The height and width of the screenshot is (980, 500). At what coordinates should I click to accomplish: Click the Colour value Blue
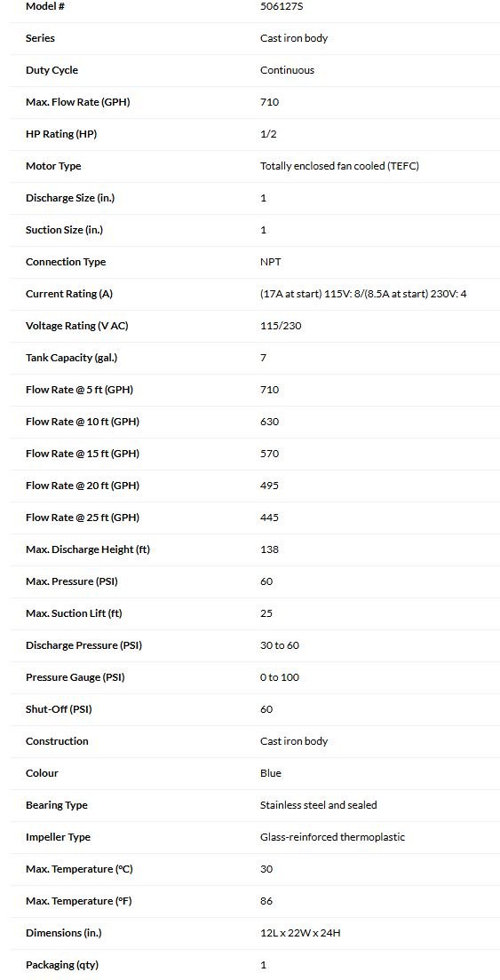click(271, 772)
